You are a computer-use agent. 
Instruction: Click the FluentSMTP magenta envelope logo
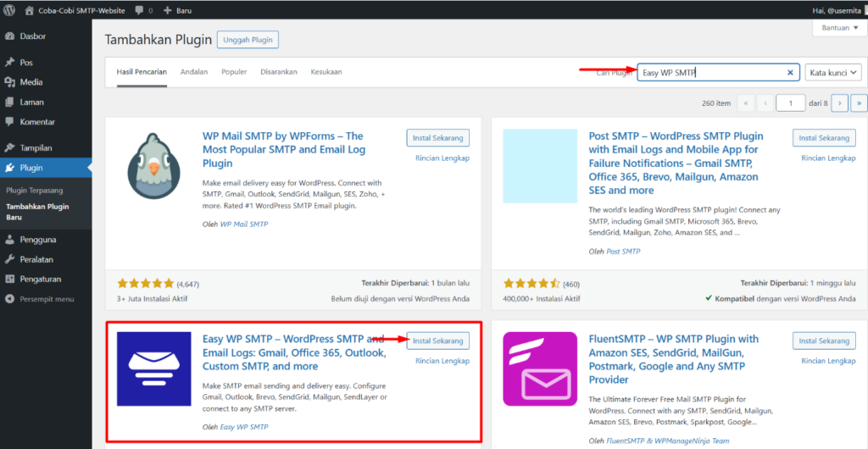[x=540, y=369]
